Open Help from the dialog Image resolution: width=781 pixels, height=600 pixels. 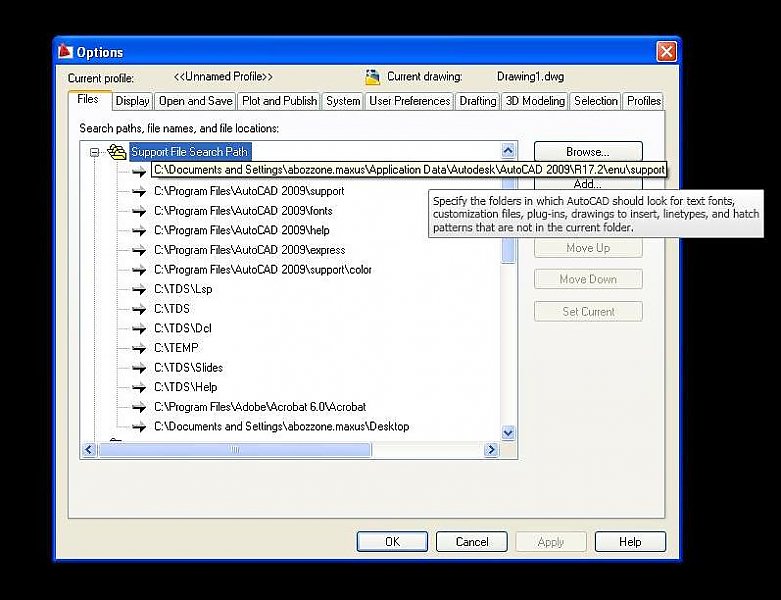point(630,542)
